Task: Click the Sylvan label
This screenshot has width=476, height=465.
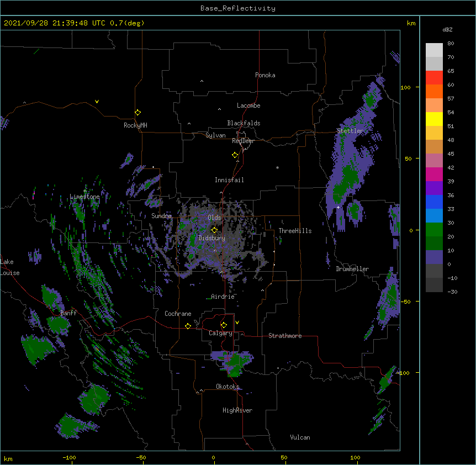Action: coord(215,135)
